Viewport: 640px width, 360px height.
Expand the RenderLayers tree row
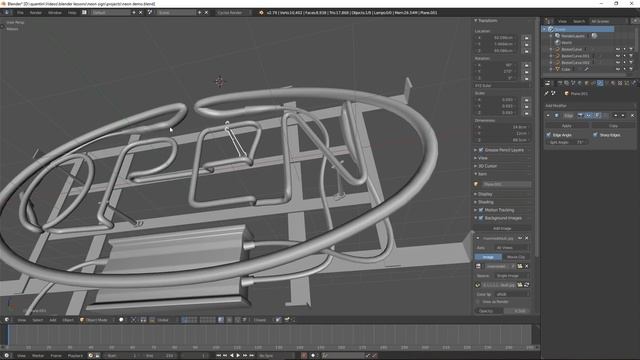(x=551, y=36)
